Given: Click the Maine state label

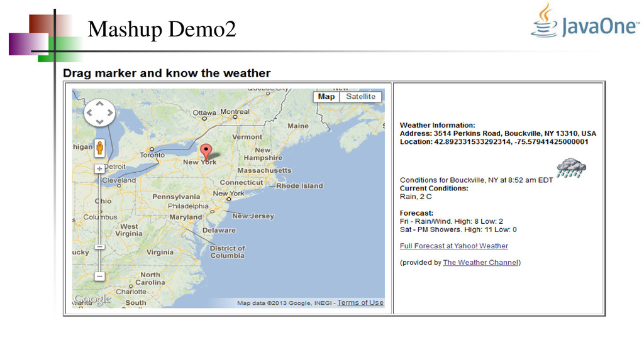Looking at the screenshot, I should click(298, 126).
